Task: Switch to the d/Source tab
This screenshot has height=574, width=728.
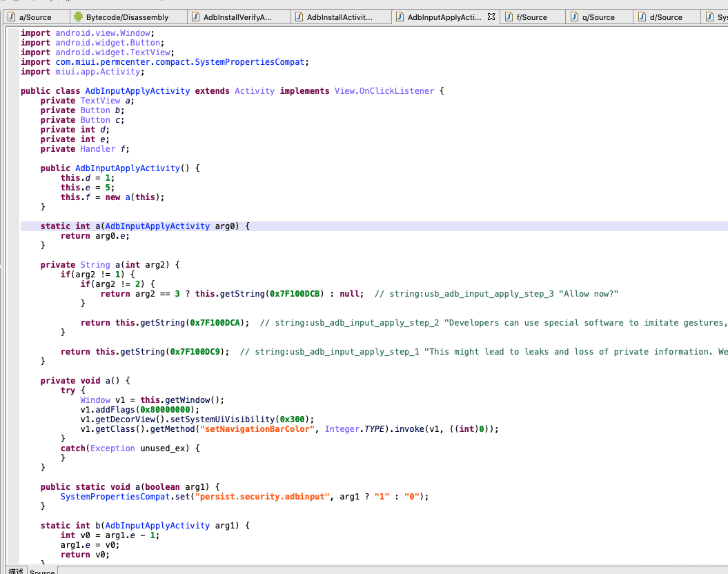Action: [666, 17]
